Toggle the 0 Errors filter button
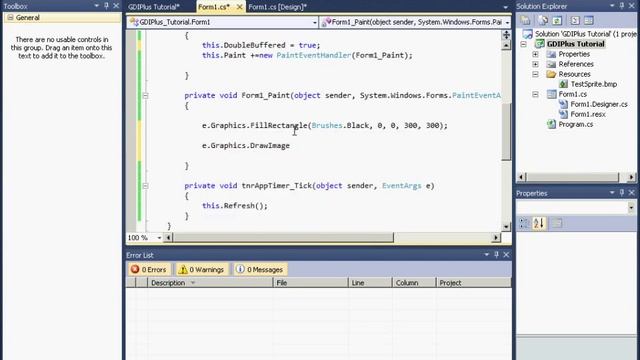The height and width of the screenshot is (360, 640). click(x=149, y=269)
